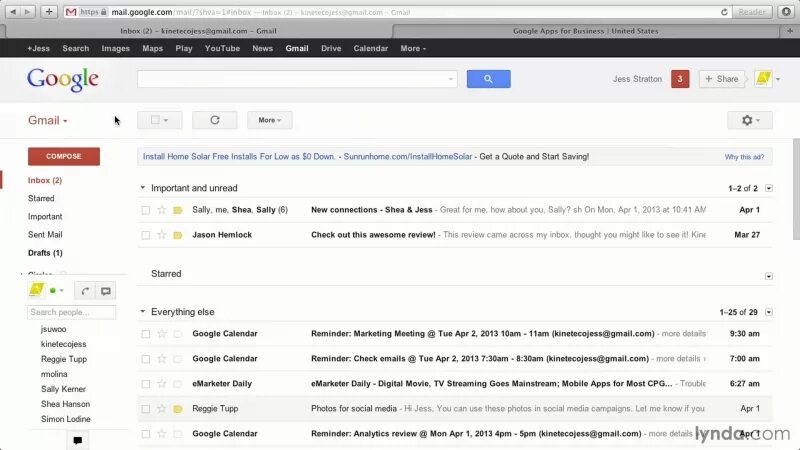Open +Jess in the Google bar
This screenshot has width=800, height=450.
tap(38, 48)
